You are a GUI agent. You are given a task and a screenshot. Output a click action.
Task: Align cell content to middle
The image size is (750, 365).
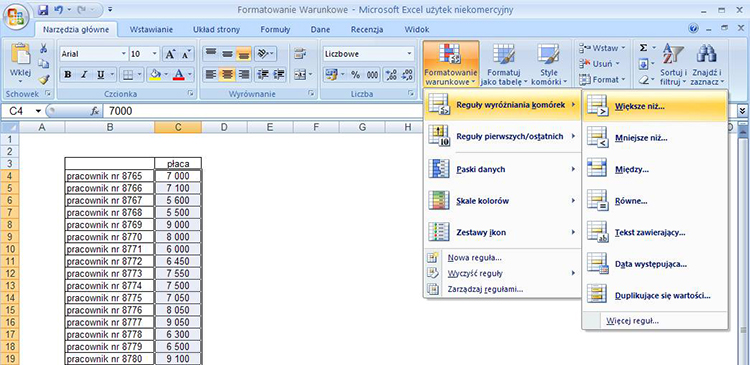pyautogui.click(x=227, y=54)
